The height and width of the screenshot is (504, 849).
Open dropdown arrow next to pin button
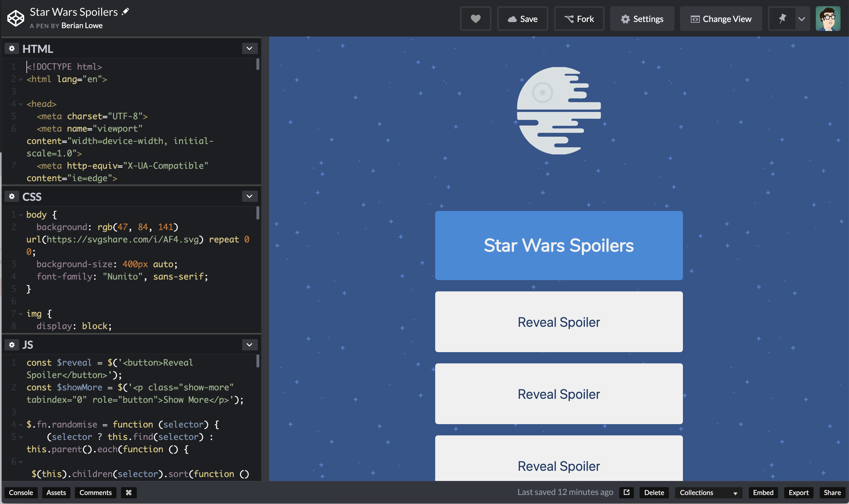coord(802,19)
